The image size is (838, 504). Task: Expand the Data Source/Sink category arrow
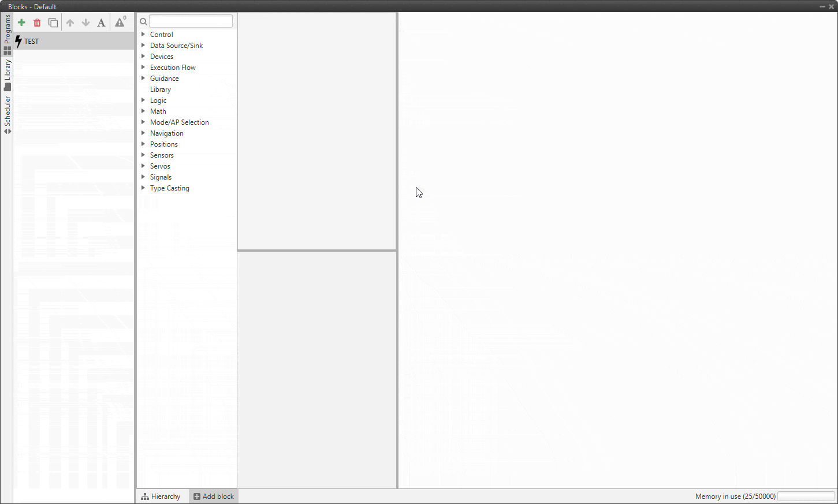tap(143, 46)
